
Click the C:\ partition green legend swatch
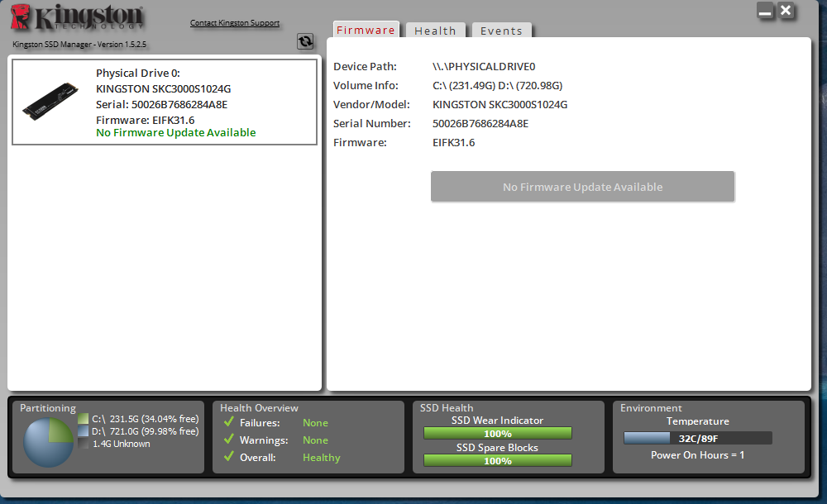tap(83, 419)
